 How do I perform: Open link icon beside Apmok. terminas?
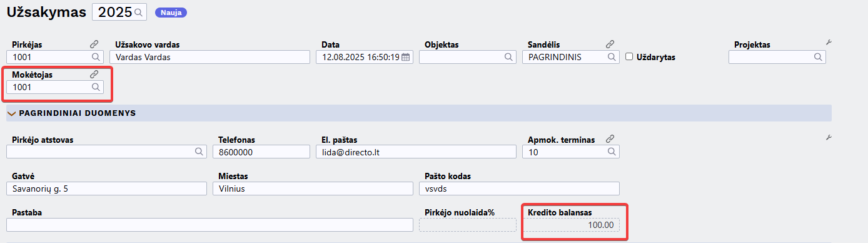pos(610,139)
